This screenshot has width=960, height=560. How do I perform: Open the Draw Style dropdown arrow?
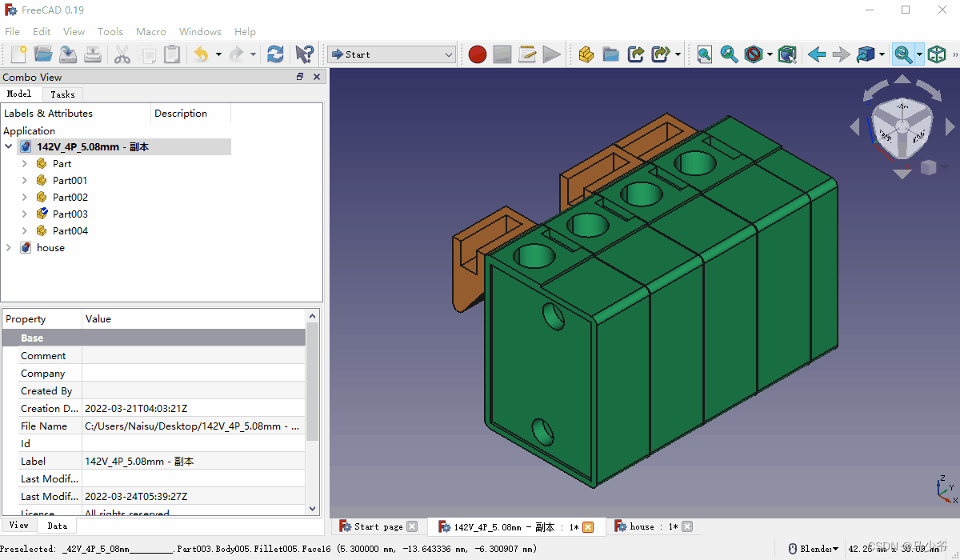769,54
